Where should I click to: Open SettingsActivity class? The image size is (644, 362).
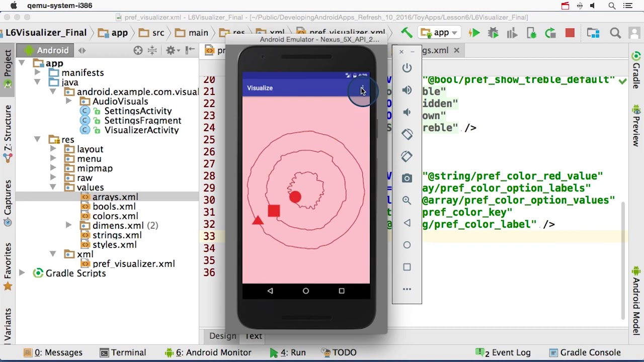pos(138,111)
